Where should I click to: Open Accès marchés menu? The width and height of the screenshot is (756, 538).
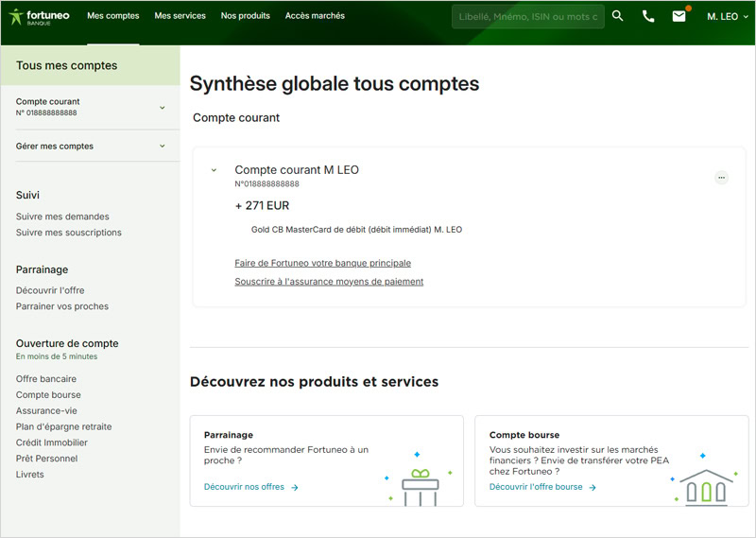pyautogui.click(x=315, y=16)
